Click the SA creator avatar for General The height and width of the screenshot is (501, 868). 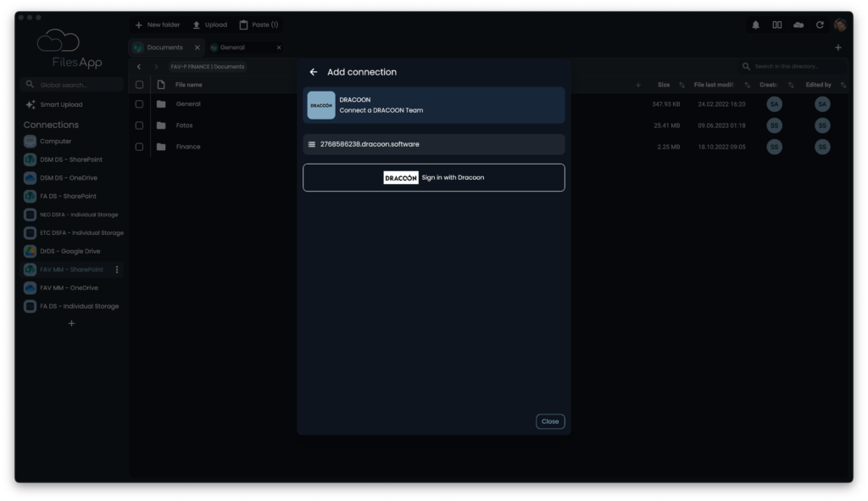pos(775,104)
